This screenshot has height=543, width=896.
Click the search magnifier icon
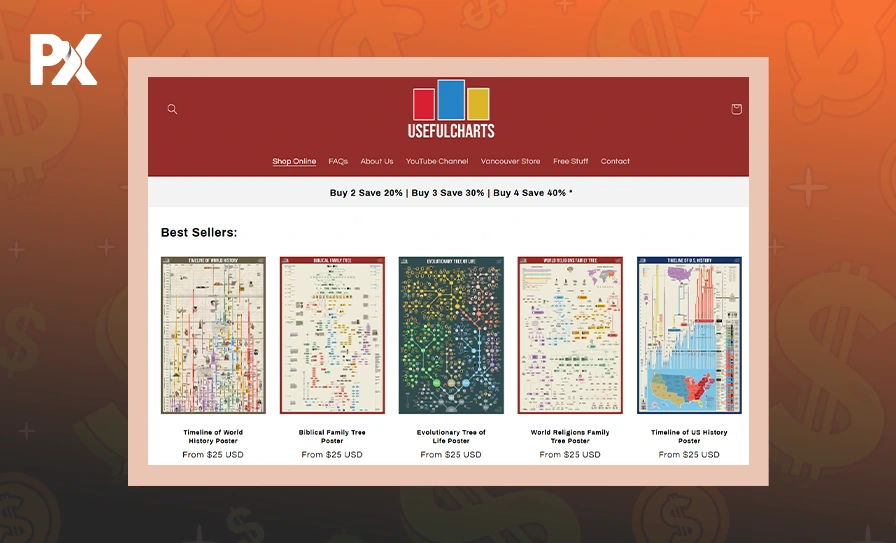tap(172, 109)
